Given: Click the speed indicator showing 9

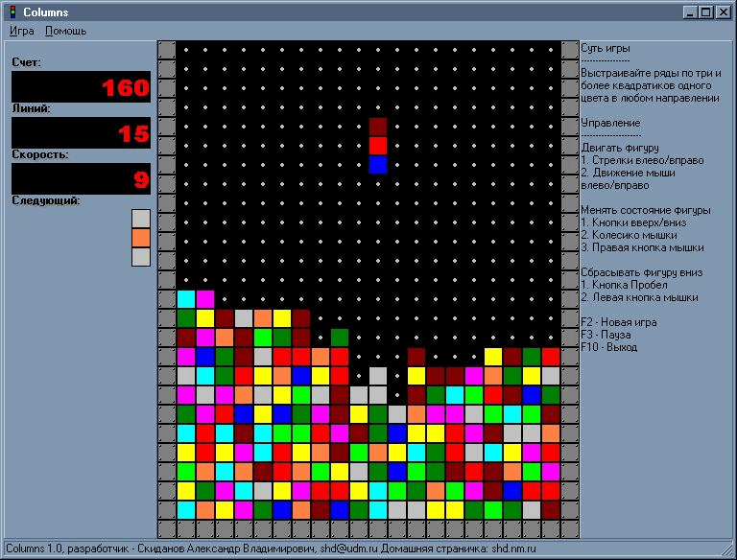Looking at the screenshot, I should point(81,179).
